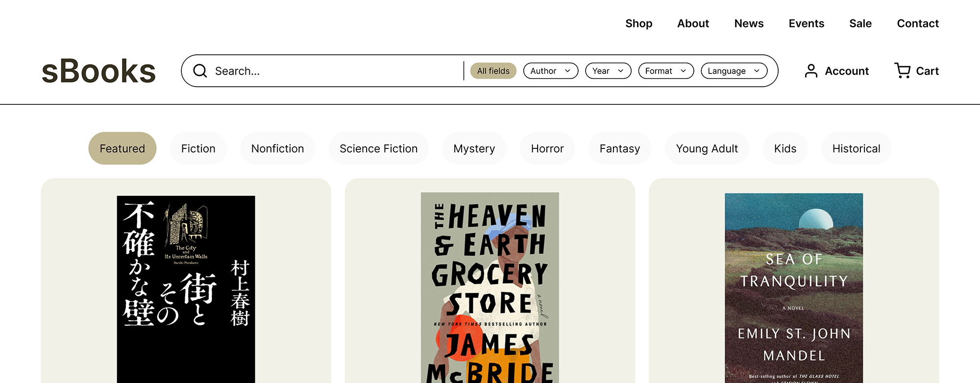Image resolution: width=980 pixels, height=383 pixels.
Task: Switch to the Nonfiction category
Action: [x=277, y=148]
